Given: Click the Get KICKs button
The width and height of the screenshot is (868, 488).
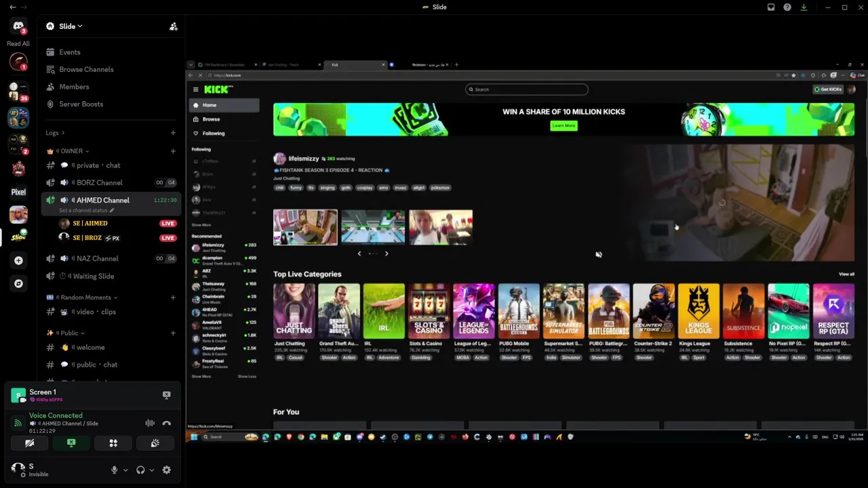Looking at the screenshot, I should [x=827, y=89].
